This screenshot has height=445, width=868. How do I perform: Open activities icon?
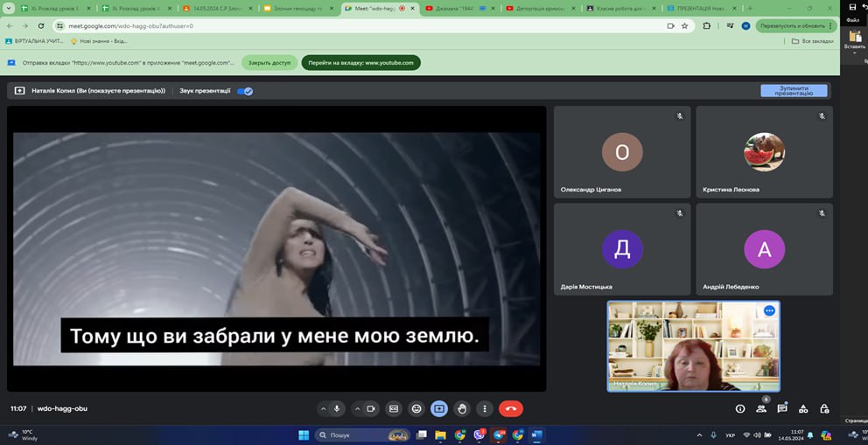pos(803,408)
